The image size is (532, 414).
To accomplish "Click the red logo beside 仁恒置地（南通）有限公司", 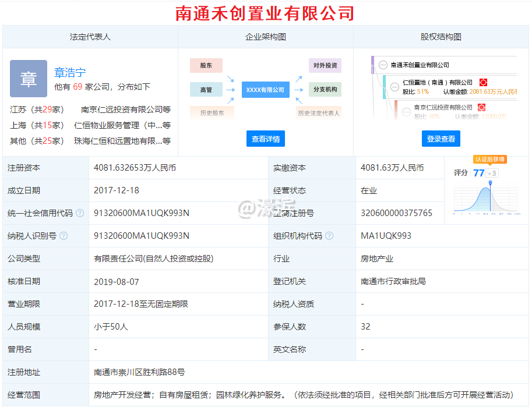I will point(483,83).
